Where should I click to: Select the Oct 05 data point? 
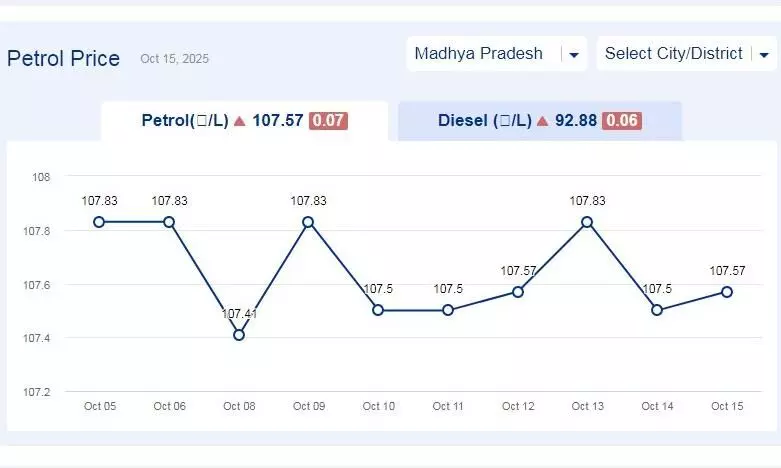[99, 222]
